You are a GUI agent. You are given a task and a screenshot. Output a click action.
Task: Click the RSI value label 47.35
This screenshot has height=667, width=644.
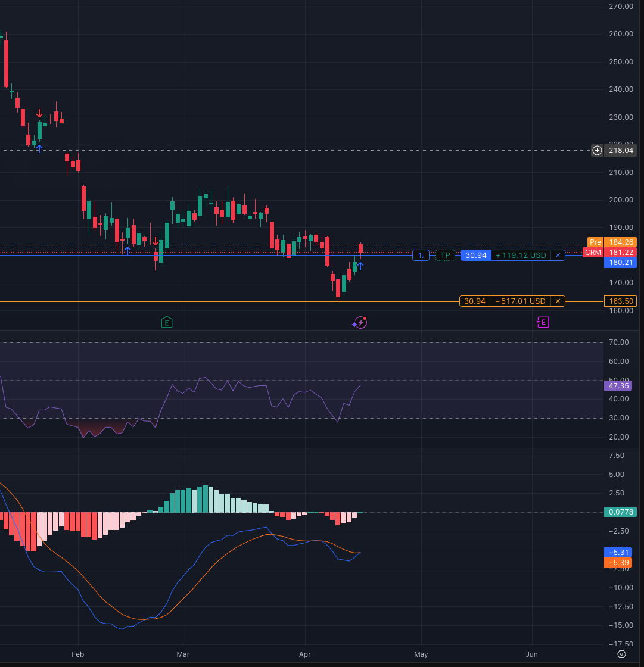[x=618, y=386]
